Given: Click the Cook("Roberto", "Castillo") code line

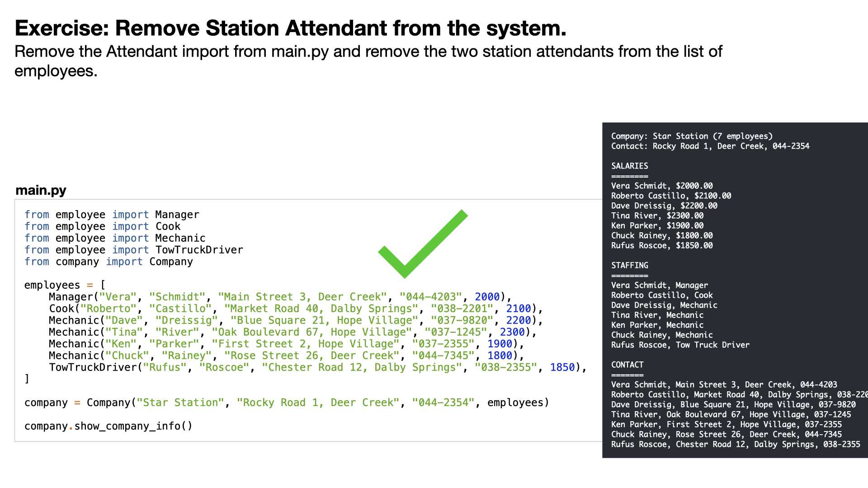Looking at the screenshot, I should (296, 309).
